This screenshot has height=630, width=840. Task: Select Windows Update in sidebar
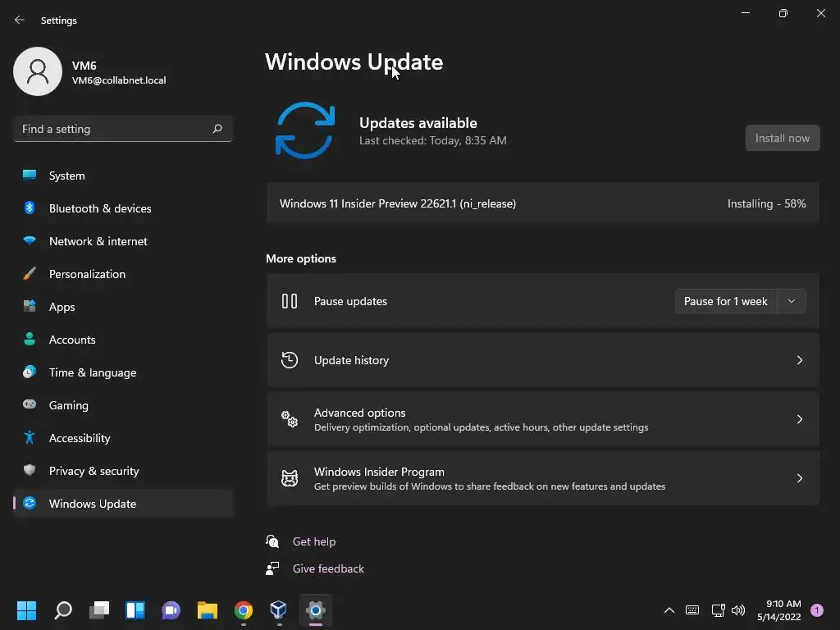pos(123,503)
